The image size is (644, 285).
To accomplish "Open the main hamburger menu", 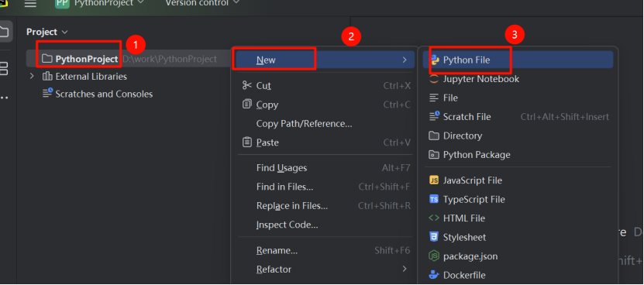I will (30, 3).
